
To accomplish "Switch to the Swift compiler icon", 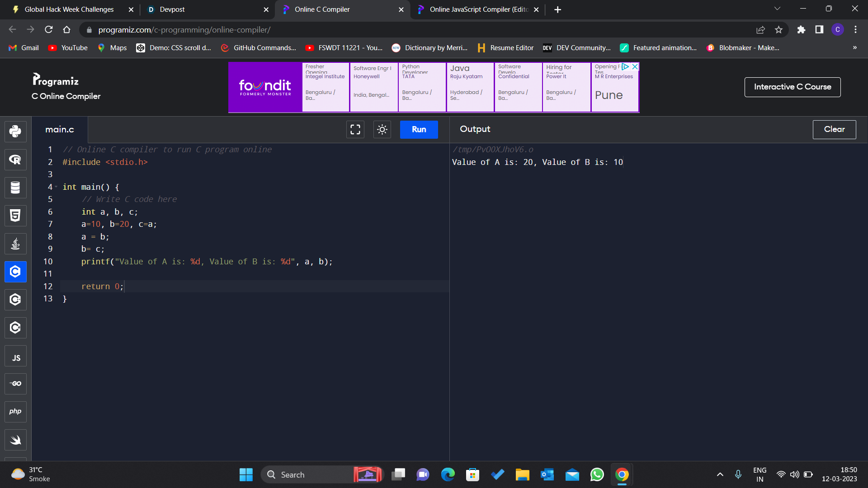I will pos(15,440).
